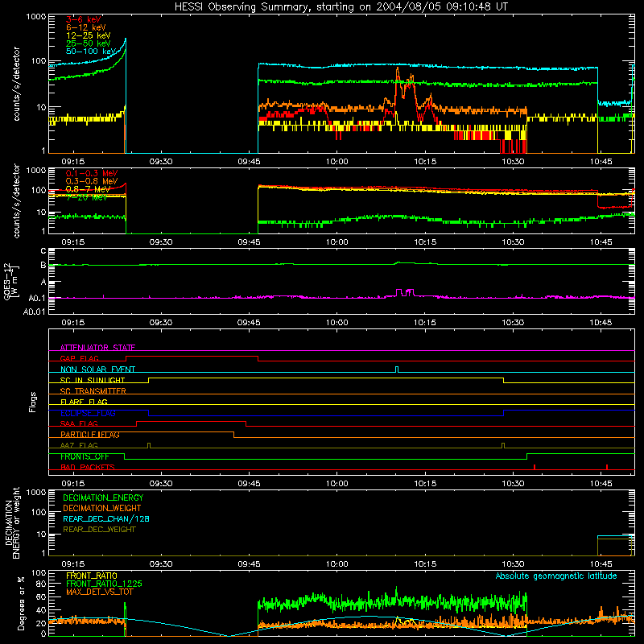This screenshot has height=644, width=644.
Task: Select the SC_TRANSMITTER flag label
Action: click(93, 391)
